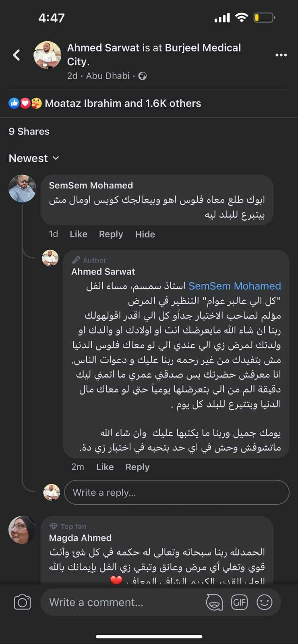
Task: Open the GIF picker icon
Action: pyautogui.click(x=239, y=602)
